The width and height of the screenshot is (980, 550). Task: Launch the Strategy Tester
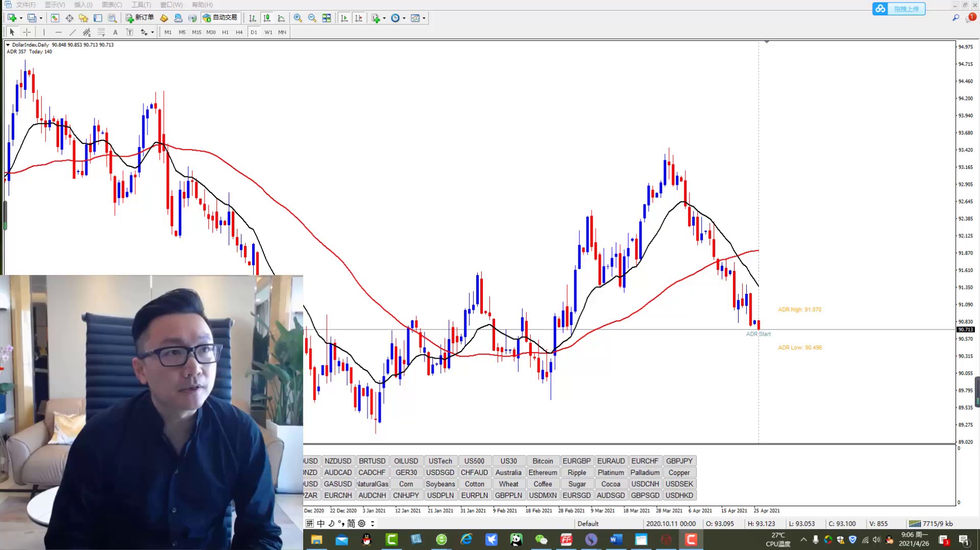[112, 18]
